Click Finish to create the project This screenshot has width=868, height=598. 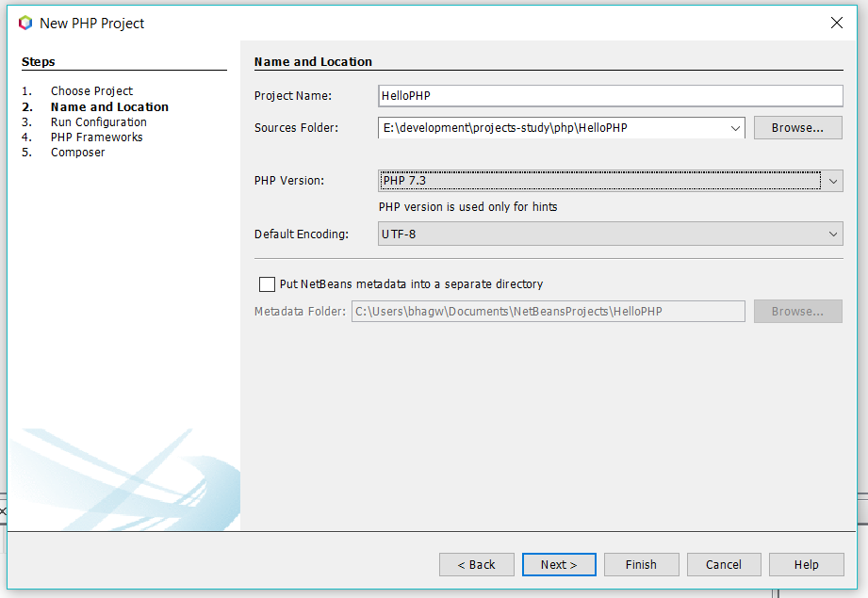[641, 565]
